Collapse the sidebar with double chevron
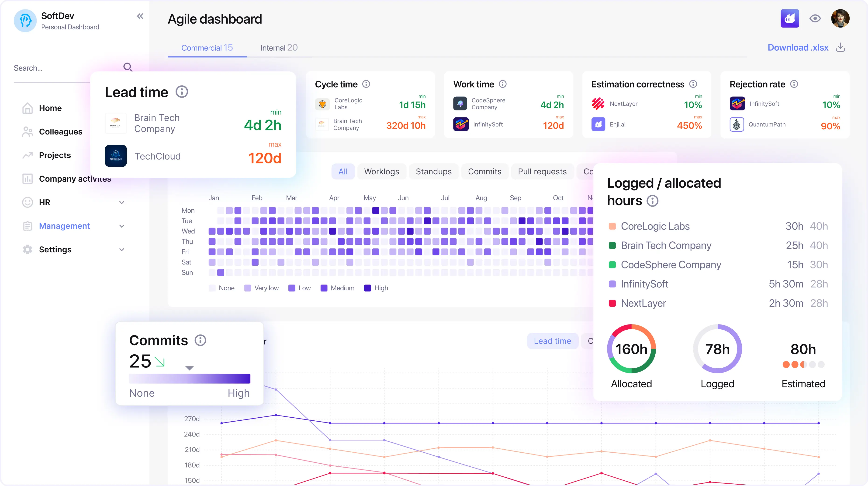The height and width of the screenshot is (486, 868). pos(140,16)
